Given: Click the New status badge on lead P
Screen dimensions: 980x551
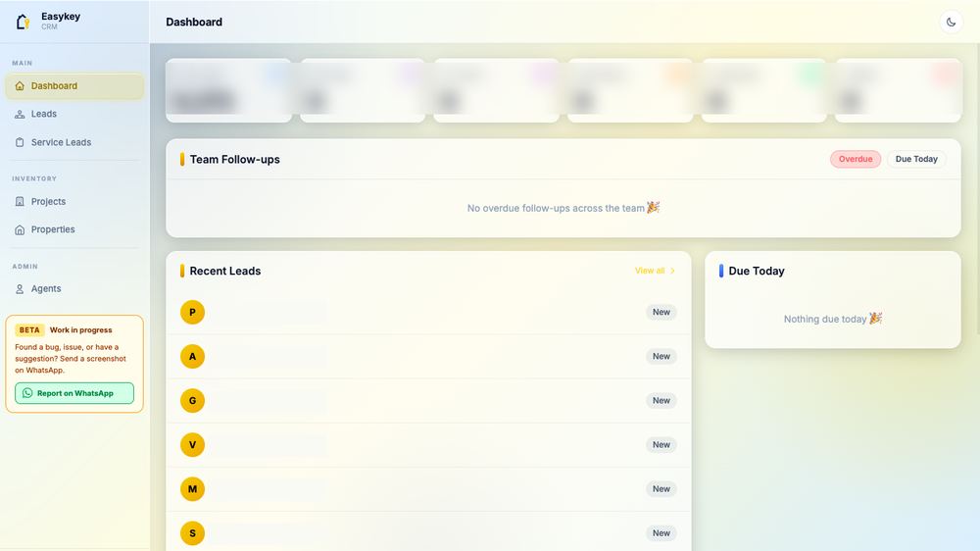Looking at the screenshot, I should [661, 312].
